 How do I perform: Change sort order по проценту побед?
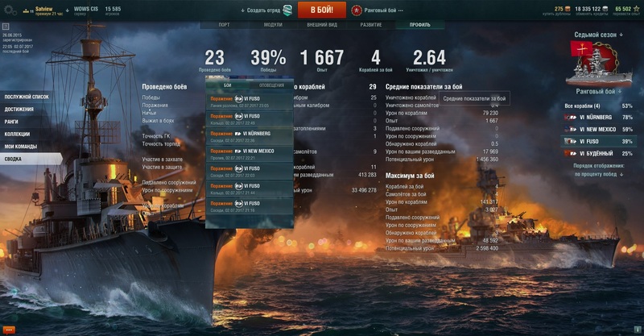598,174
